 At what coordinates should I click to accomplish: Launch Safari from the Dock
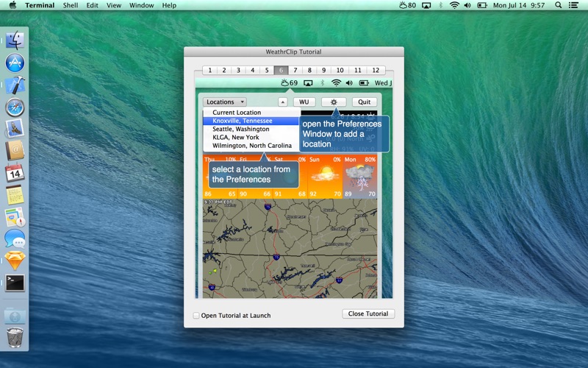15,107
